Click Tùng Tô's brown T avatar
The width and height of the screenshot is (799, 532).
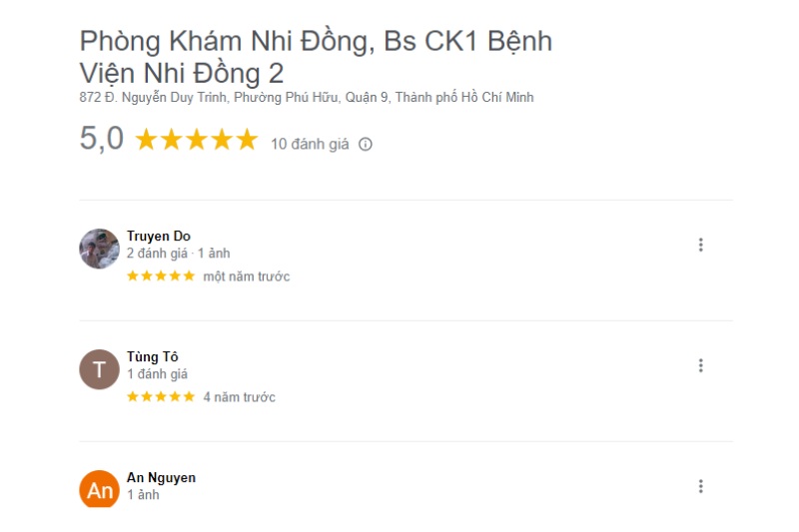[x=99, y=369]
